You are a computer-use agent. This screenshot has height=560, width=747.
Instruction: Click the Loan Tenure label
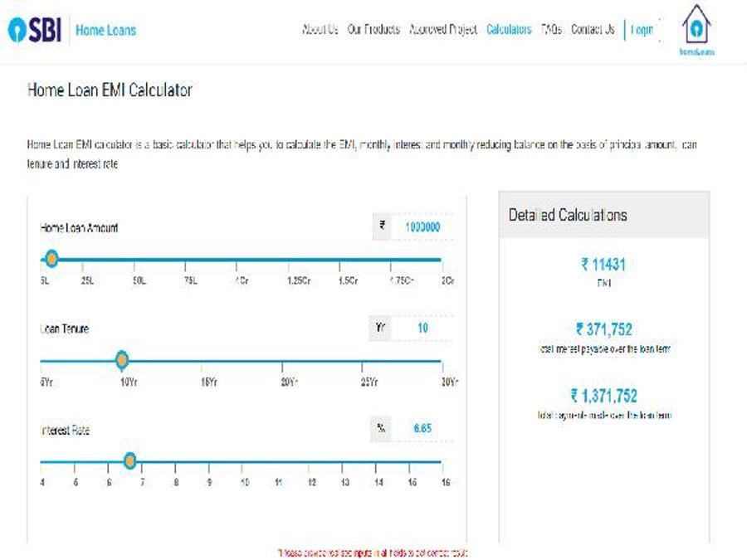click(x=64, y=329)
